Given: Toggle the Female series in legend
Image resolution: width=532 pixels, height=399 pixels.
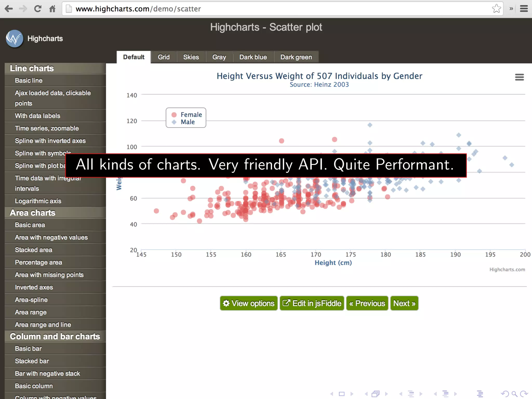Looking at the screenshot, I should click(187, 115).
